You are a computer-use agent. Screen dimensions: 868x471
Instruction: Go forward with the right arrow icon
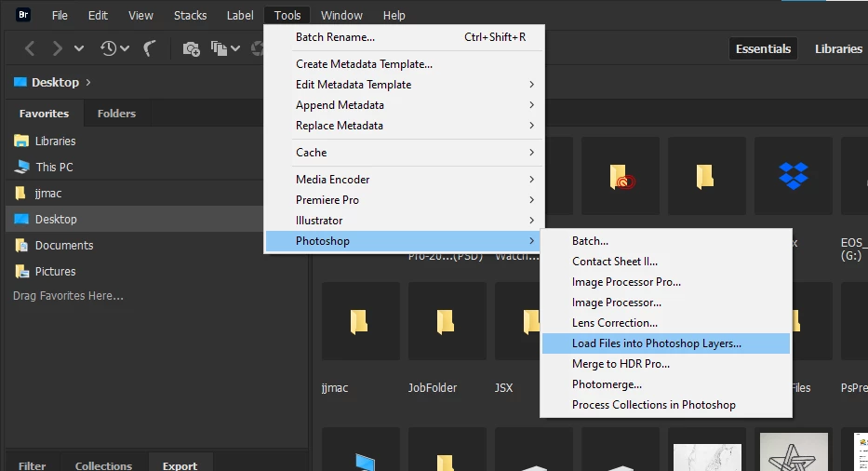57,48
